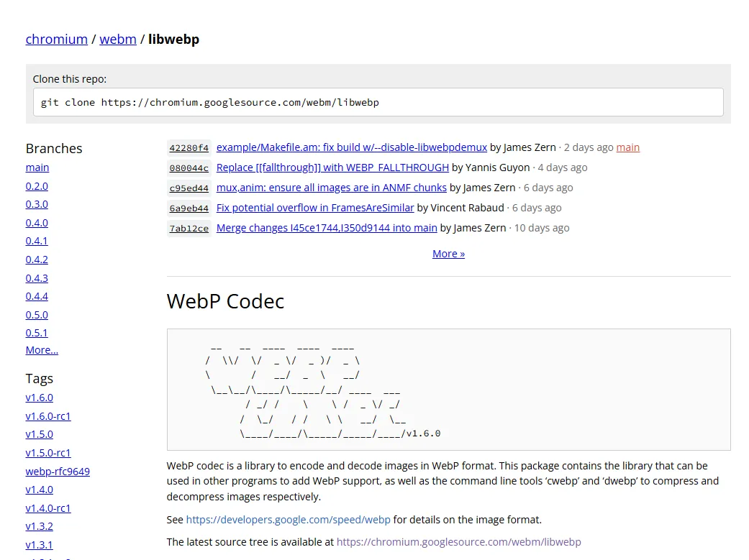Image resolution: width=749 pixels, height=560 pixels.
Task: Click the WebP Codec heading
Action: [225, 301]
